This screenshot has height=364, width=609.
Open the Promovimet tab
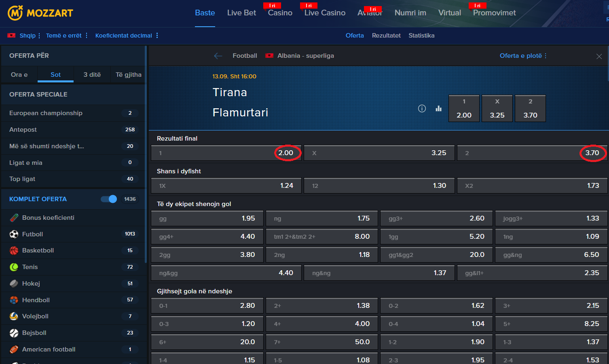[494, 13]
